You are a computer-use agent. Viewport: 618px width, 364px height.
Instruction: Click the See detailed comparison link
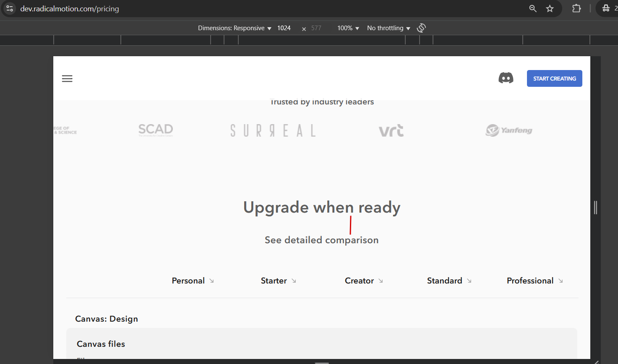point(321,240)
